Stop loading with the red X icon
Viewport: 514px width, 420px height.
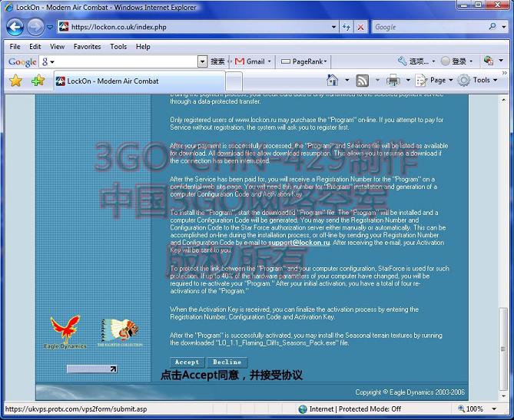[x=360, y=27]
